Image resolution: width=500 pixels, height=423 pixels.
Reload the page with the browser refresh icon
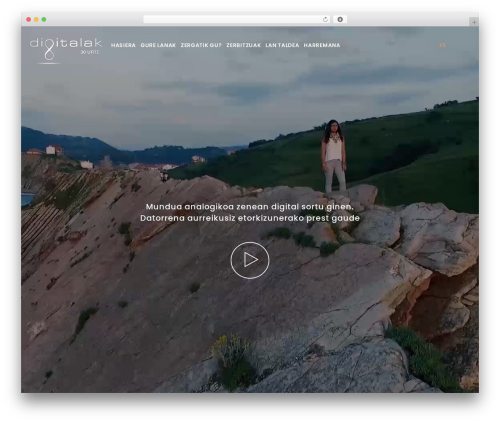point(325,19)
